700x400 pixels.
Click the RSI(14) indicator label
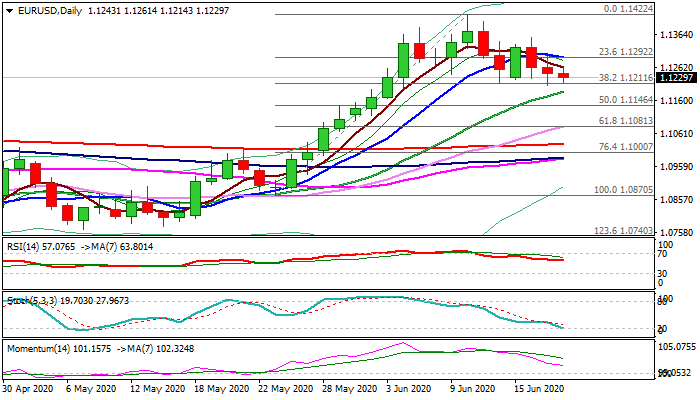(x=80, y=246)
